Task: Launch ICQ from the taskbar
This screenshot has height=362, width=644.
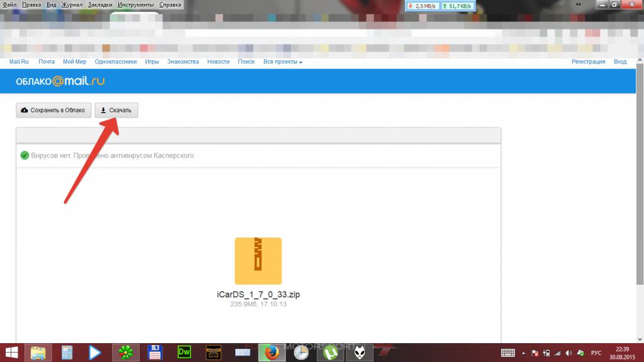Action: coord(125,353)
